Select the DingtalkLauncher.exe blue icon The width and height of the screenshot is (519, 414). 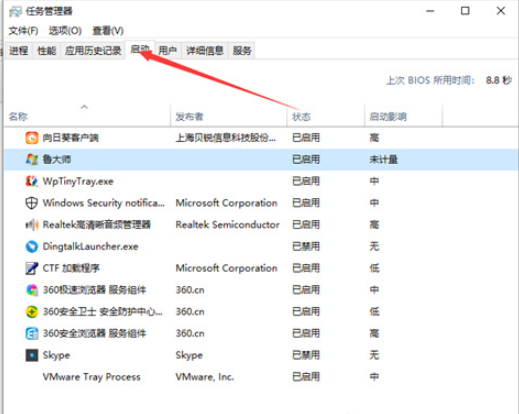point(32,246)
